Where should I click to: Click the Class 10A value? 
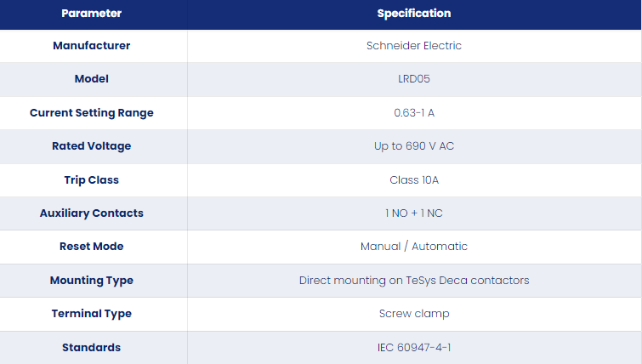pos(414,180)
